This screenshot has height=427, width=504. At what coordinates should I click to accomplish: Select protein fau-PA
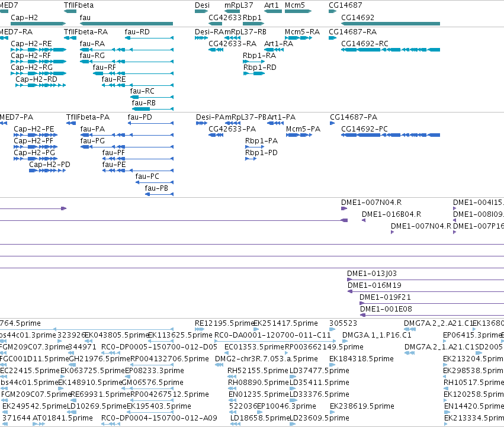127,135
